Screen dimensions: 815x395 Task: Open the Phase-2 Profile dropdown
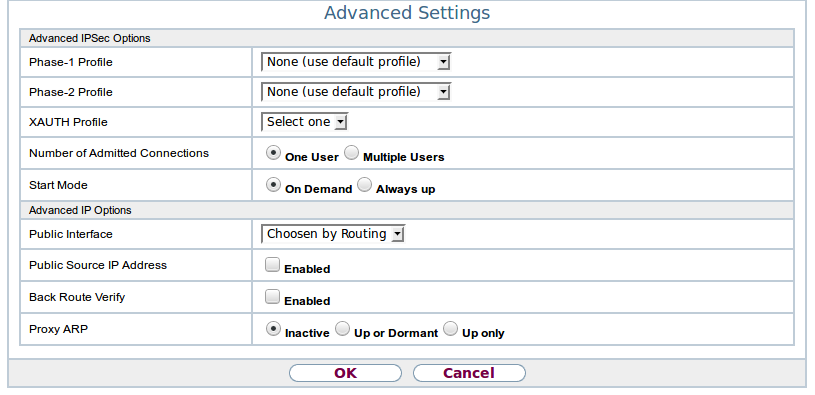click(x=356, y=92)
